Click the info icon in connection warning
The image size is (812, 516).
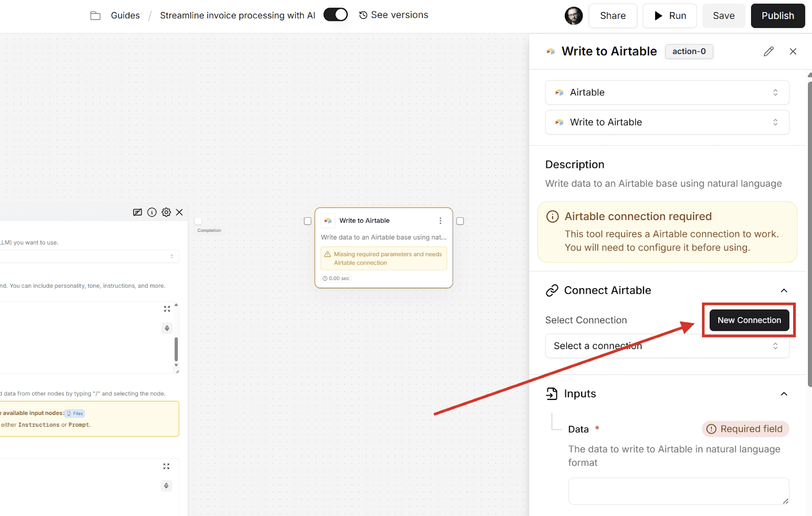[x=552, y=217]
